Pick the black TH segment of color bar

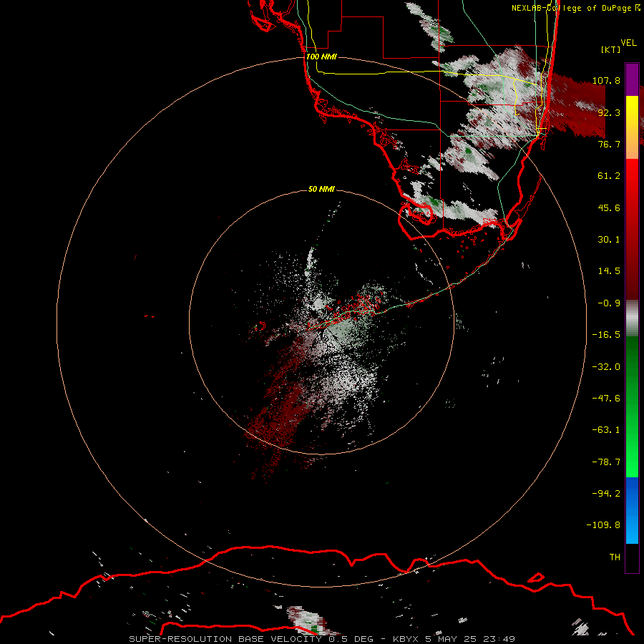[x=632, y=557]
